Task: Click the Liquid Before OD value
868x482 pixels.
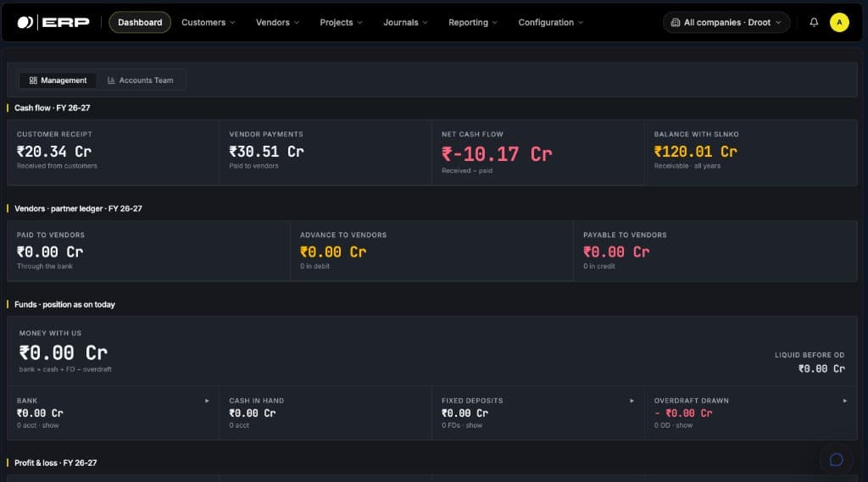Action: tap(821, 368)
